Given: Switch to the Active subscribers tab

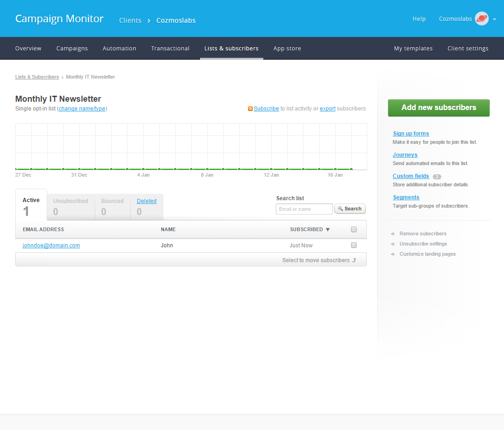Looking at the screenshot, I should [31, 205].
